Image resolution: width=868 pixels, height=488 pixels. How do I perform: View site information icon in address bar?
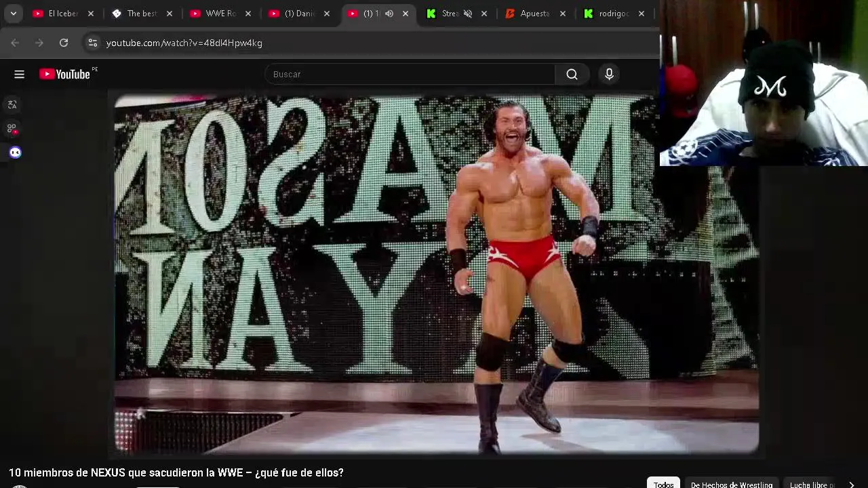tap(93, 43)
